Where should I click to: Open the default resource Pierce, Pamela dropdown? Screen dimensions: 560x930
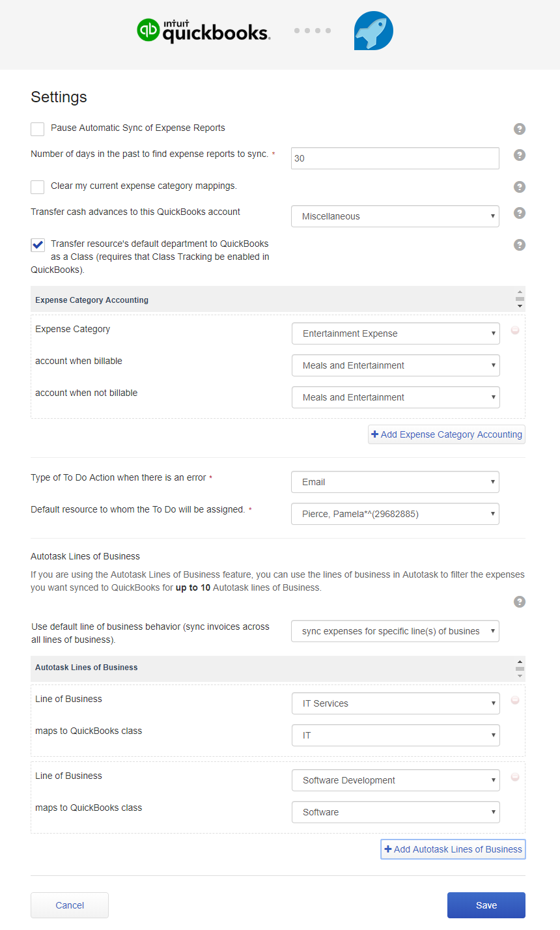(395, 514)
